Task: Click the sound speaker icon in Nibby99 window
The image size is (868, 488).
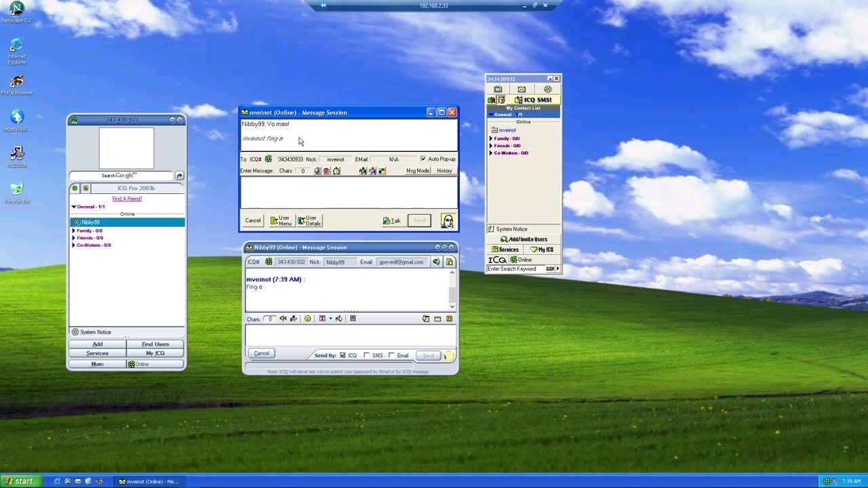Action: coord(283,319)
